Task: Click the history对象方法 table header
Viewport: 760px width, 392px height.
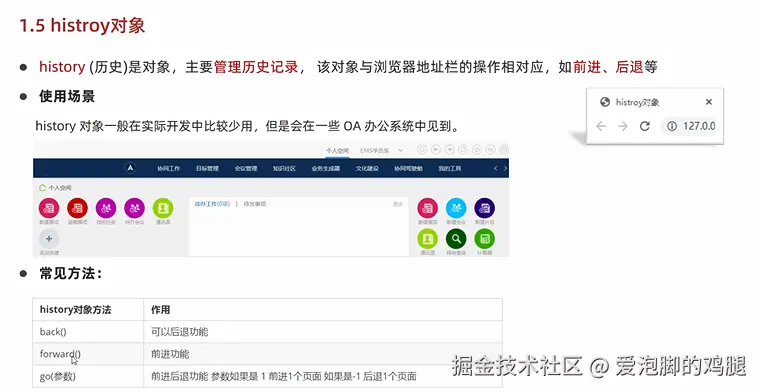Action: pos(88,310)
